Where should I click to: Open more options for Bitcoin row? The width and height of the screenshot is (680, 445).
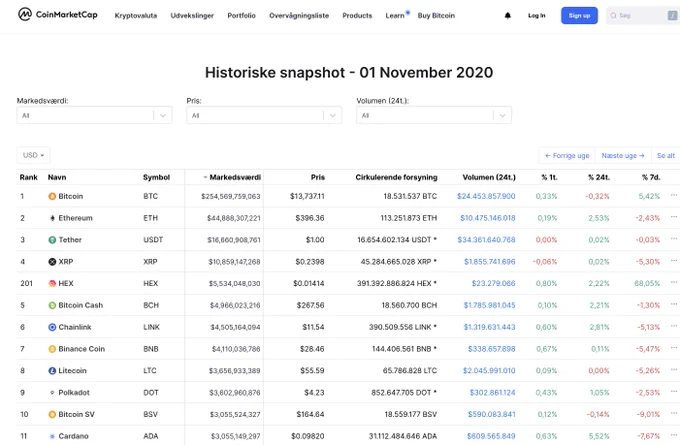point(673,195)
